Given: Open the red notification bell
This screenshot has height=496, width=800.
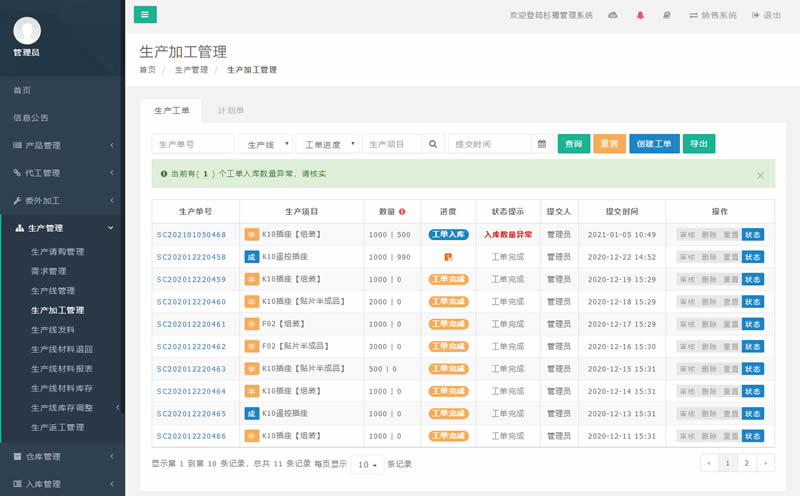Looking at the screenshot, I should pyautogui.click(x=640, y=15).
